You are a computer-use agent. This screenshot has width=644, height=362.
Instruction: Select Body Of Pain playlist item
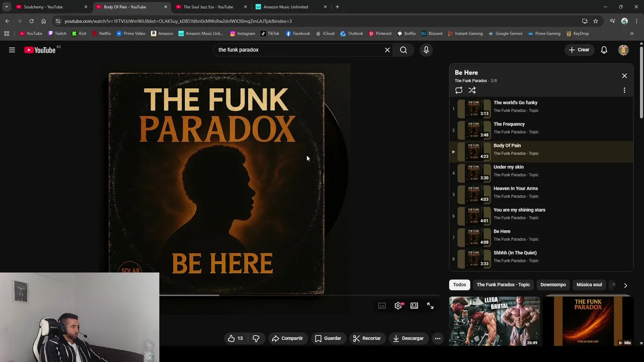[541, 151]
